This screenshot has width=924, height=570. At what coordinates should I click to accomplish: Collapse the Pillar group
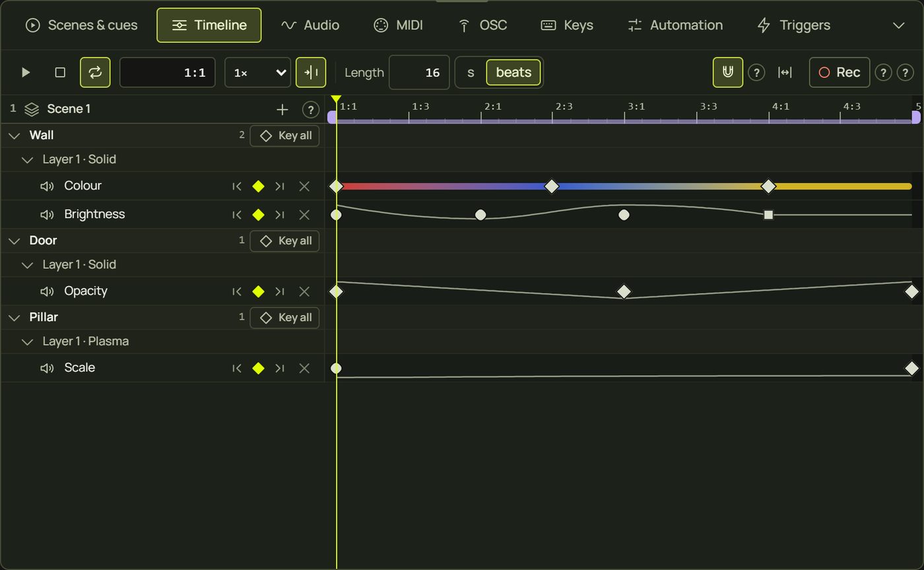pyautogui.click(x=14, y=318)
